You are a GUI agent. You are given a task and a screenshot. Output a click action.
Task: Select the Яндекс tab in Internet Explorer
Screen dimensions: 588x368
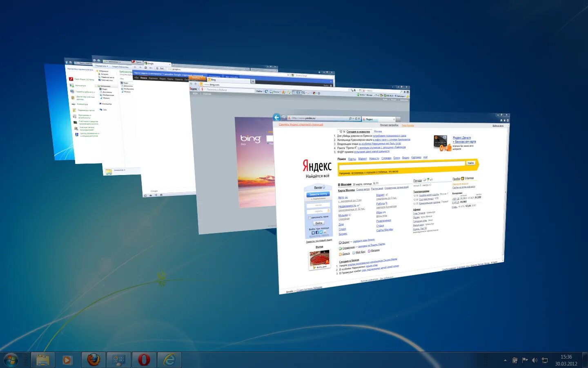point(379,119)
